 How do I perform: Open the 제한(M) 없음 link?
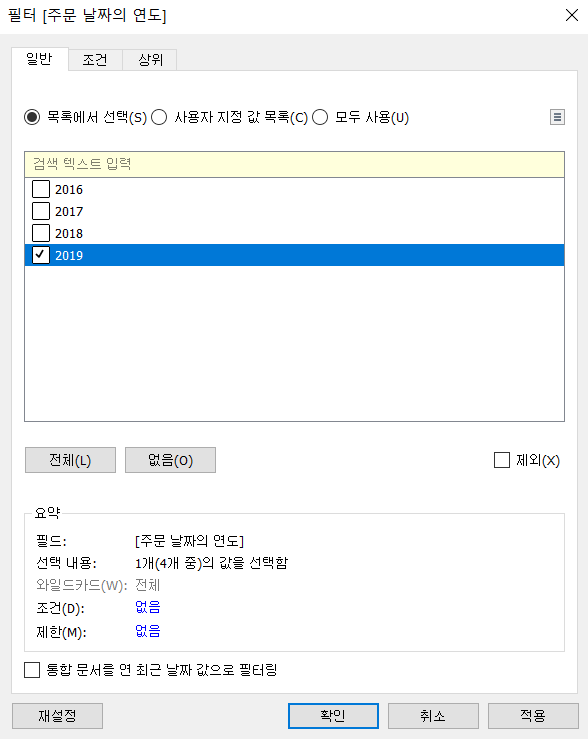click(x=147, y=631)
